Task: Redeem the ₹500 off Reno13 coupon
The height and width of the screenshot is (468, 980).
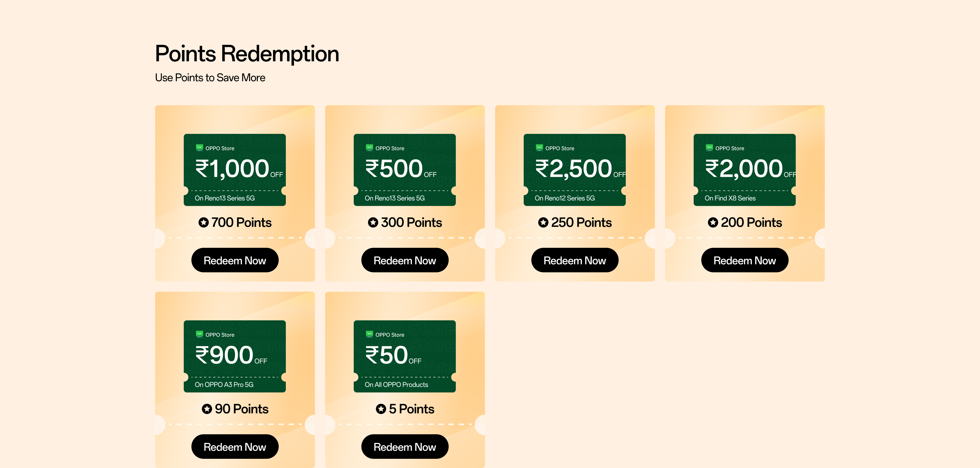Action: tap(405, 260)
